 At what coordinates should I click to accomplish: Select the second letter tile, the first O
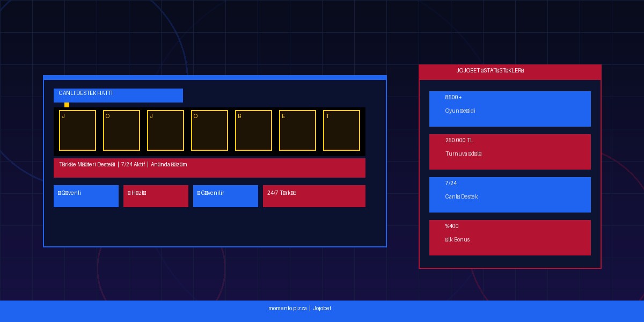(122, 130)
